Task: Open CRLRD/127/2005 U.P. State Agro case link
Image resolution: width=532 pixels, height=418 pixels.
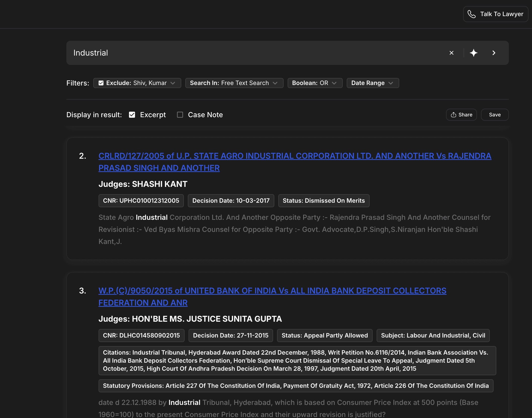Action: [295, 162]
